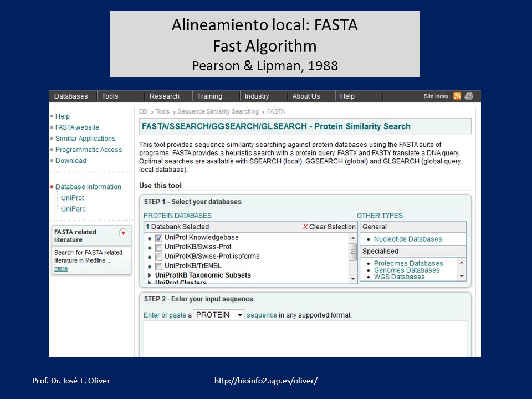Open the UniParc sidebar link

73,209
